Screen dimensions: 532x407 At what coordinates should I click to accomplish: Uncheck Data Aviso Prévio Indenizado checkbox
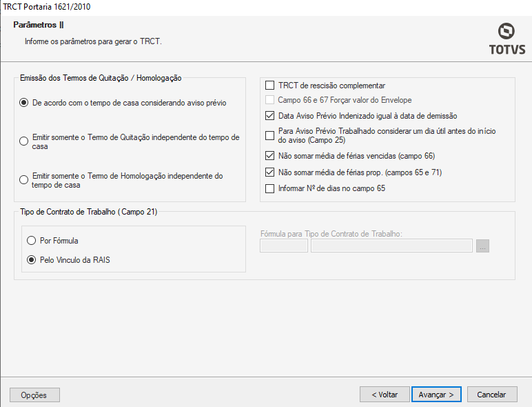270,116
